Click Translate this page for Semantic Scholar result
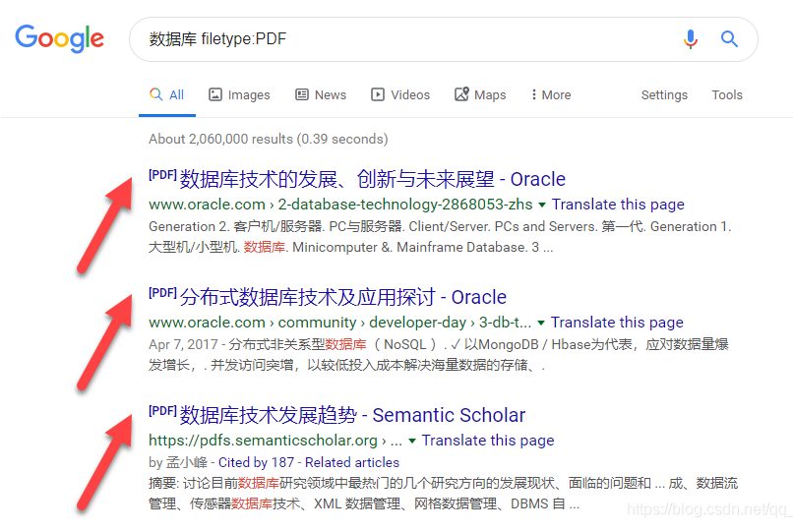 (488, 441)
